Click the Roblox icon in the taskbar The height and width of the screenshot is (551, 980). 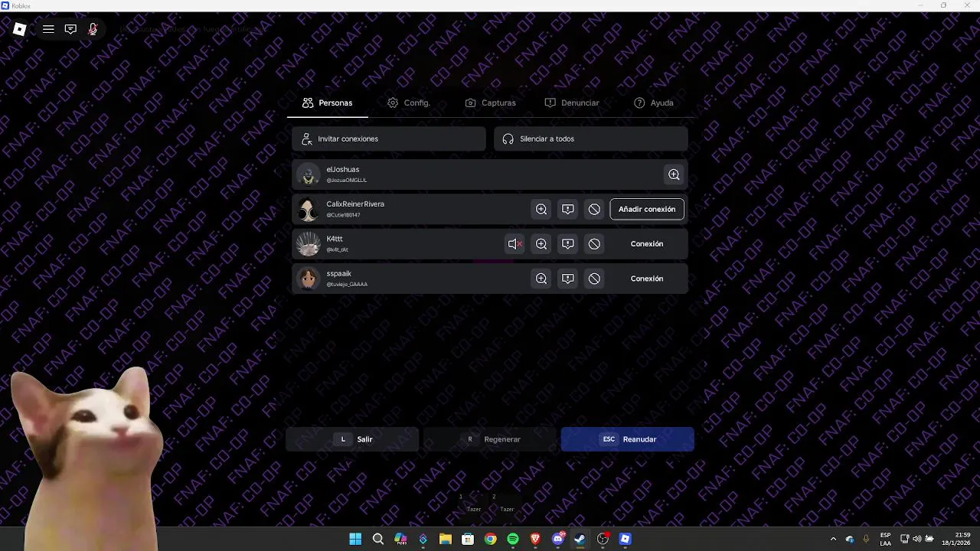626,539
